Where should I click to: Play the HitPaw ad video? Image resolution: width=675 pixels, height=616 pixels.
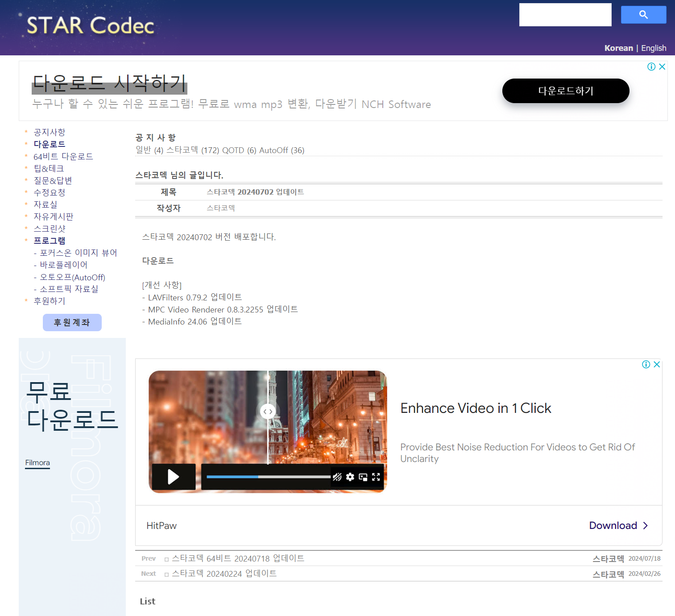(x=174, y=477)
